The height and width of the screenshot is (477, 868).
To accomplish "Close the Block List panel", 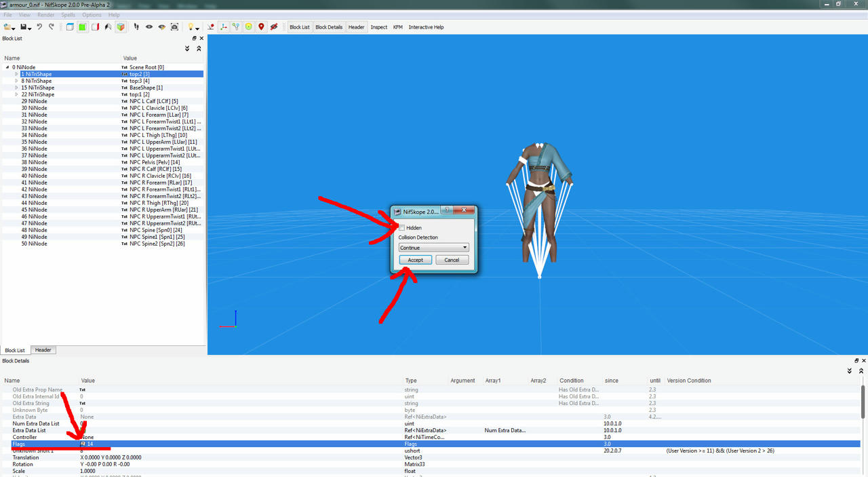I will tap(201, 39).
